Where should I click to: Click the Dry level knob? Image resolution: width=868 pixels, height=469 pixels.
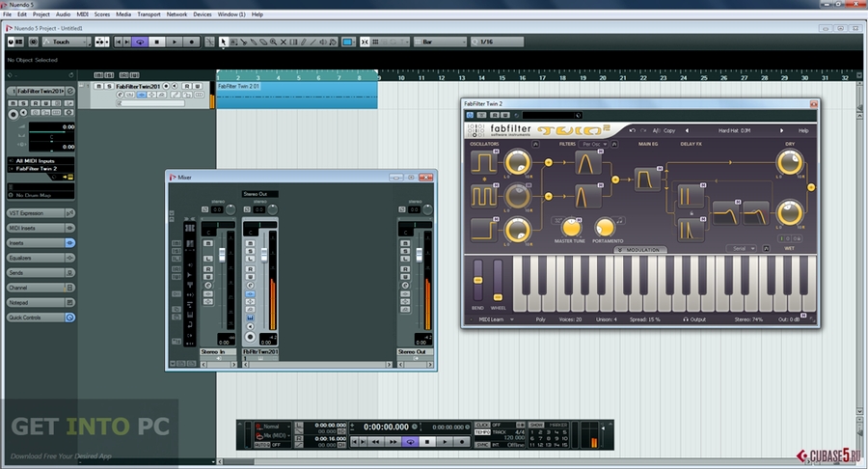[x=789, y=163]
